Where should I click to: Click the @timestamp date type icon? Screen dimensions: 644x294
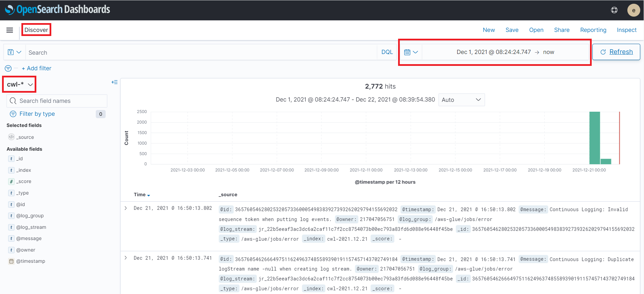pyautogui.click(x=11, y=261)
